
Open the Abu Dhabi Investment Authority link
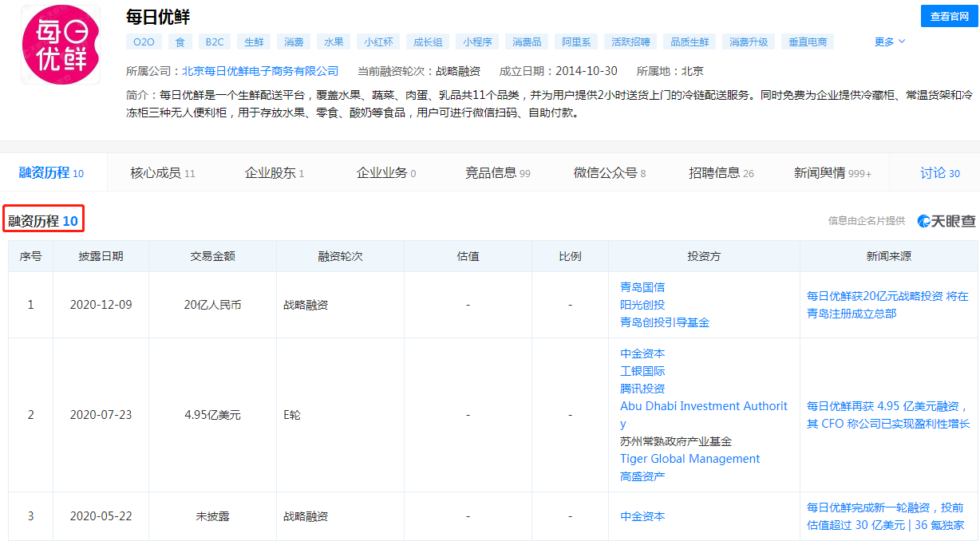[704, 415]
